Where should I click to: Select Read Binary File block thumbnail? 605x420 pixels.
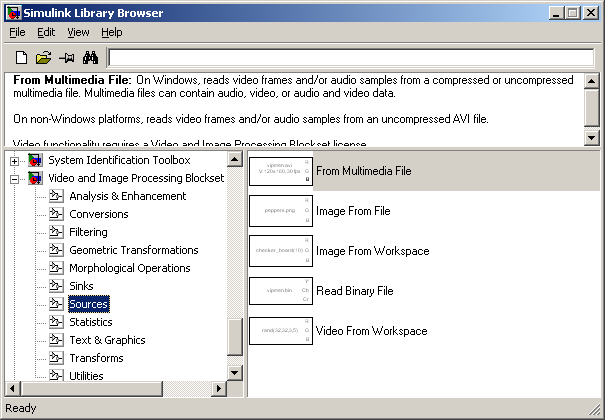281,291
